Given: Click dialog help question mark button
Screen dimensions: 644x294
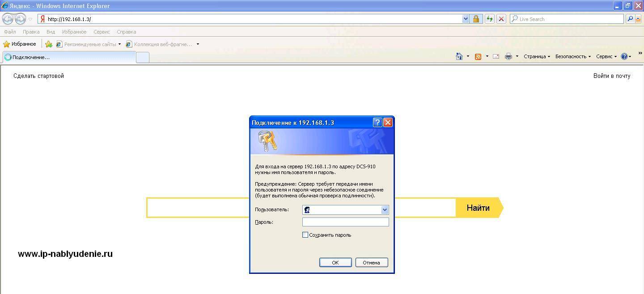Looking at the screenshot, I should pos(377,122).
